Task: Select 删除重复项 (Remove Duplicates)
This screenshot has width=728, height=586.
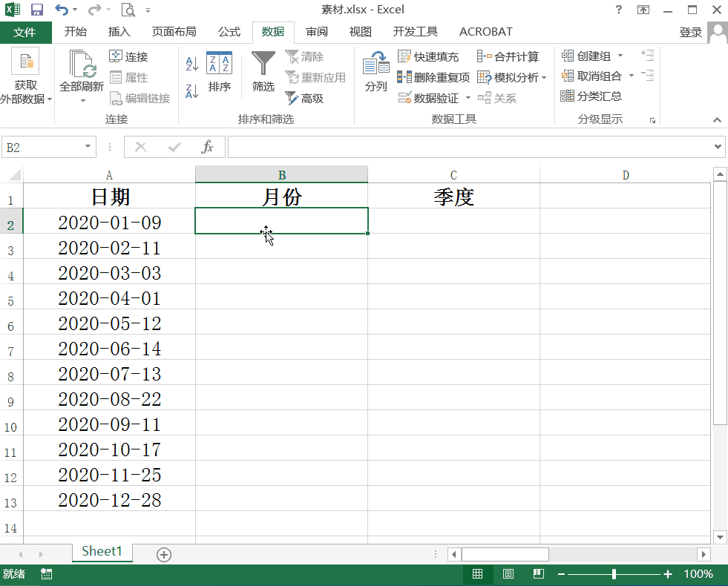Action: coord(405,76)
